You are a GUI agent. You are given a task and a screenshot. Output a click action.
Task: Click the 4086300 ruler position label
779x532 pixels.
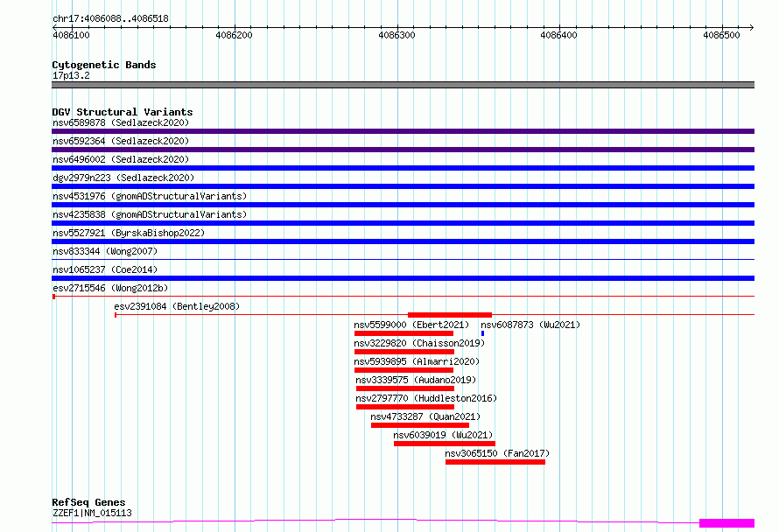point(397,35)
